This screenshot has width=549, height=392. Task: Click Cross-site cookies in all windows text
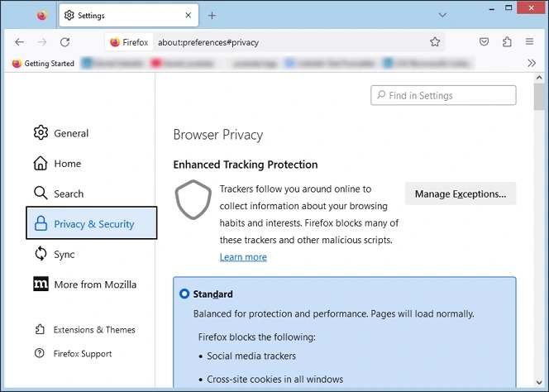(274, 379)
